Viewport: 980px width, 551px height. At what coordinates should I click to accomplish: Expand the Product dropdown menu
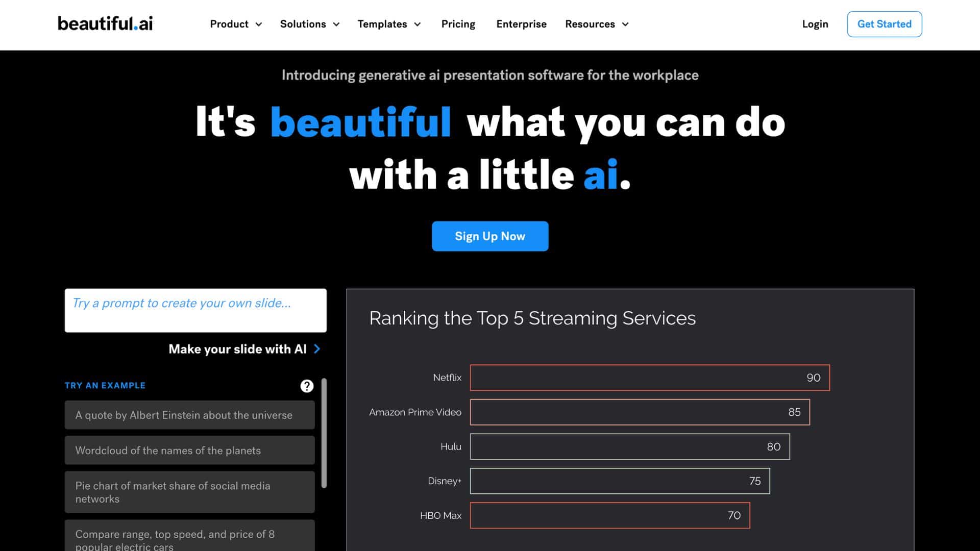pyautogui.click(x=236, y=24)
